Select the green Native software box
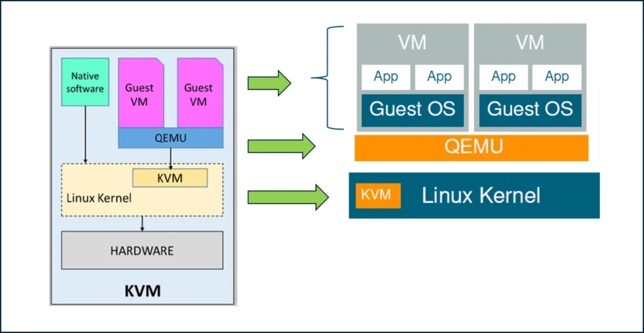Image resolution: width=644 pixels, height=333 pixels. tap(85, 82)
